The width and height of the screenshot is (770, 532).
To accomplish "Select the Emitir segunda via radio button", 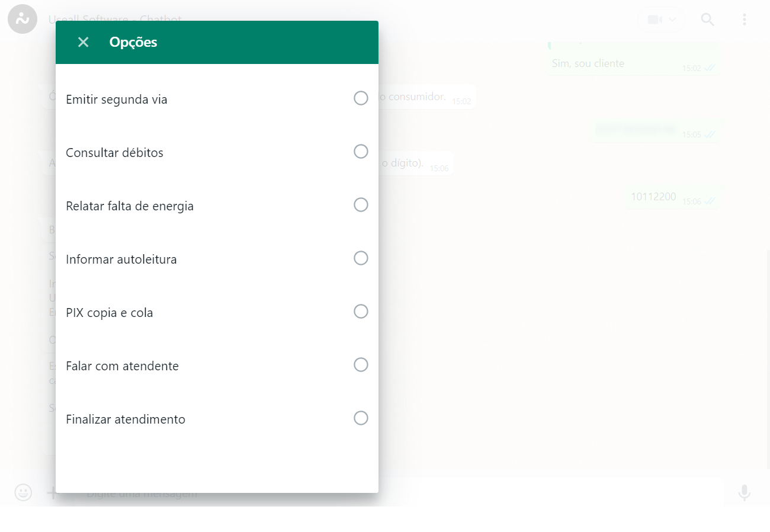I will (x=361, y=98).
